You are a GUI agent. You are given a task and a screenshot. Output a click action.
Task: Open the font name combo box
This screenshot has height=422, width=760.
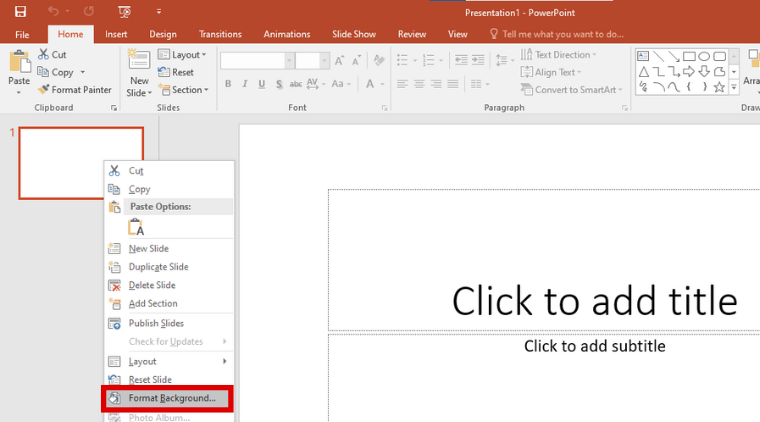coord(254,61)
